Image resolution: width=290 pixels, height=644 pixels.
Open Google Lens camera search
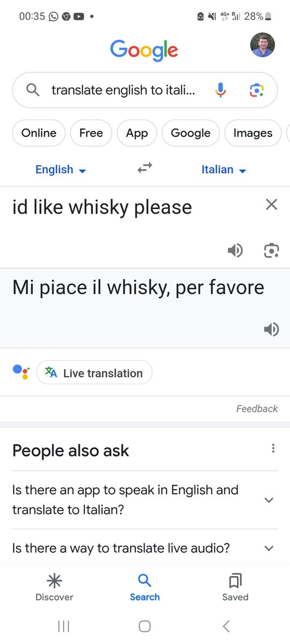point(257,90)
